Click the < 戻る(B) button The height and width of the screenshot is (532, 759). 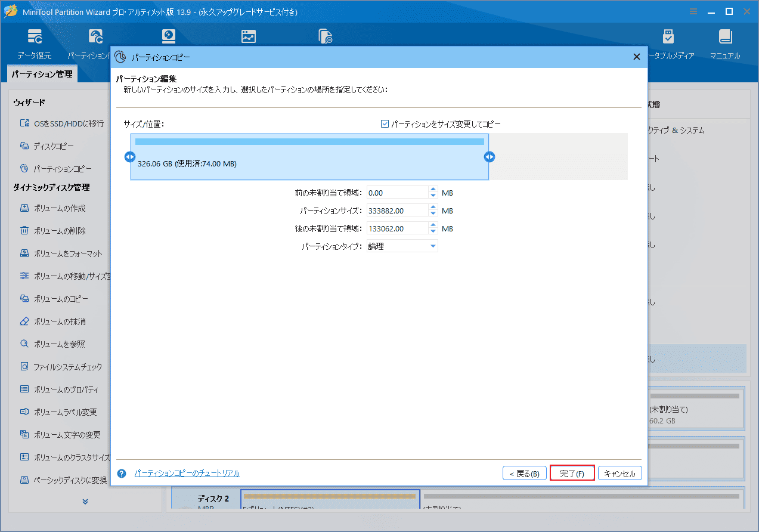pos(525,474)
